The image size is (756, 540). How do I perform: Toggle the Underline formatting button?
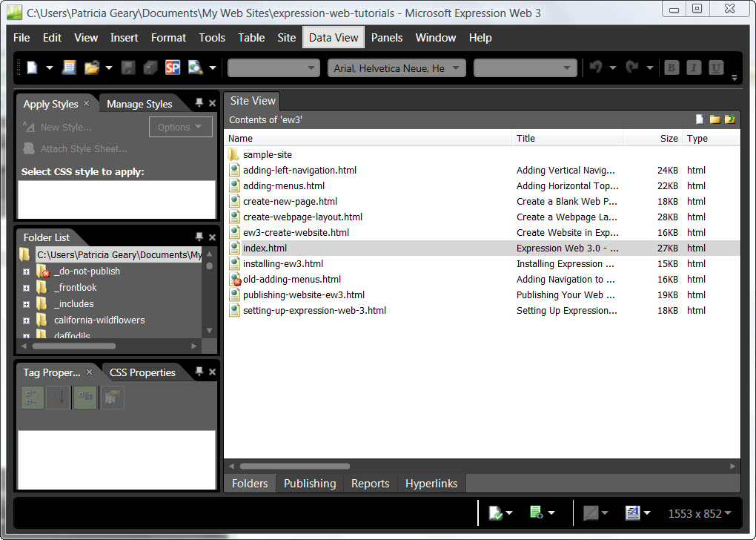click(717, 67)
